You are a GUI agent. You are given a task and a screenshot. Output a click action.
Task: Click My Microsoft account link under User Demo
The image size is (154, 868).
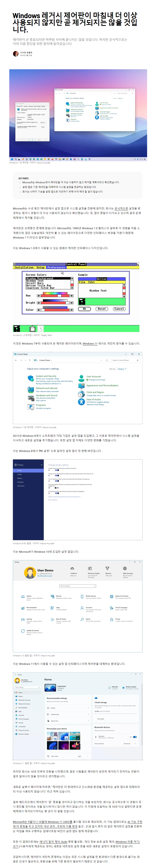(x=45, y=576)
